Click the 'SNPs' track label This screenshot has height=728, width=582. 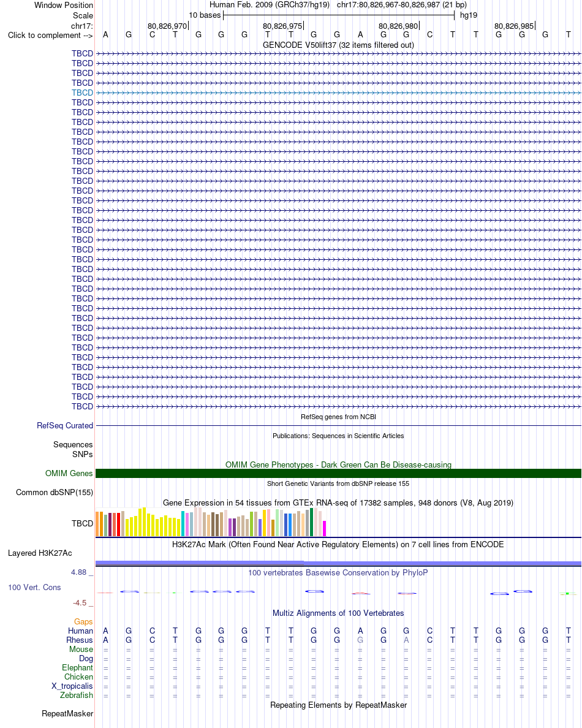83,454
